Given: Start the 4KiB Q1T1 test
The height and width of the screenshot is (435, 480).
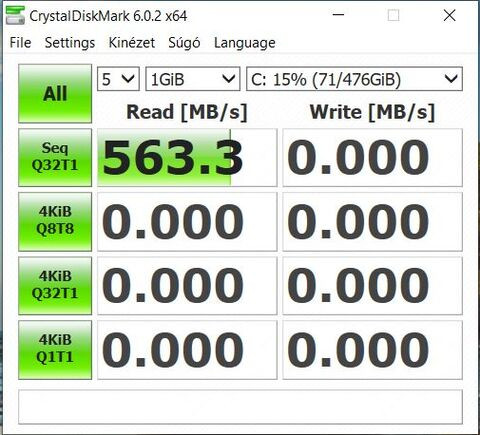Looking at the screenshot, I should pyautogui.click(x=55, y=350).
